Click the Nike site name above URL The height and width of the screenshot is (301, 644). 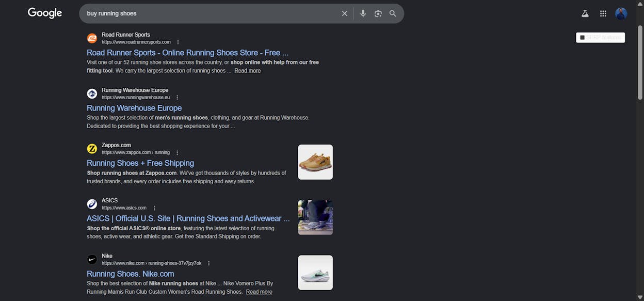(x=107, y=256)
